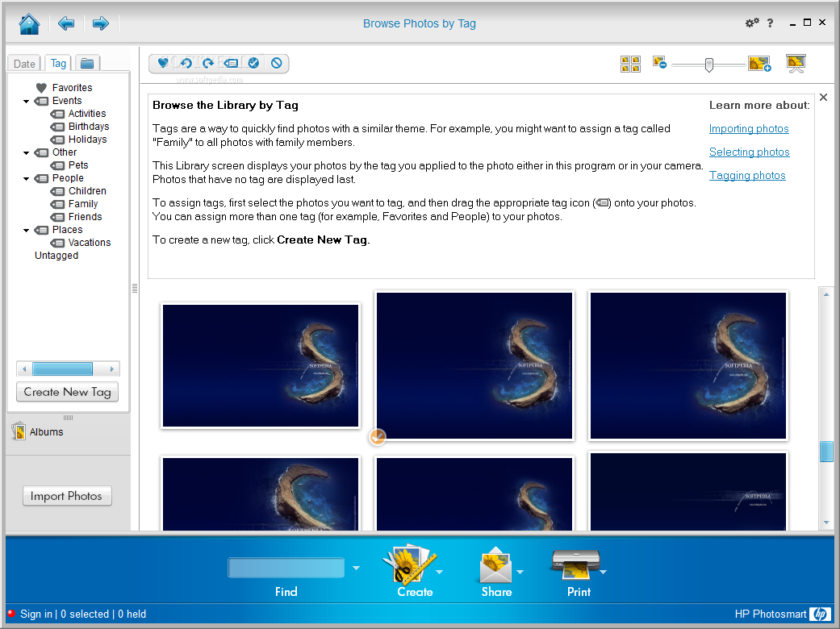Mark photo as favorite with heart toolbar icon
This screenshot has height=629, width=840.
(163, 63)
